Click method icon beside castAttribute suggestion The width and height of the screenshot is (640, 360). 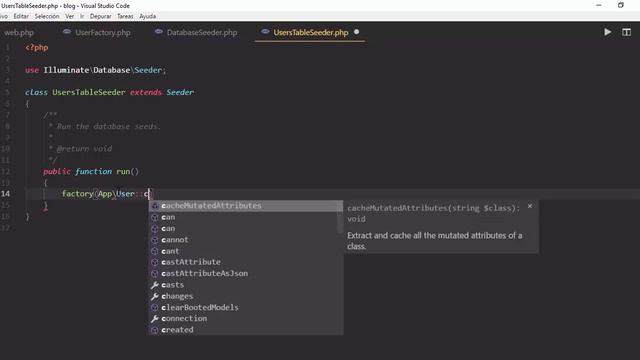(155, 262)
